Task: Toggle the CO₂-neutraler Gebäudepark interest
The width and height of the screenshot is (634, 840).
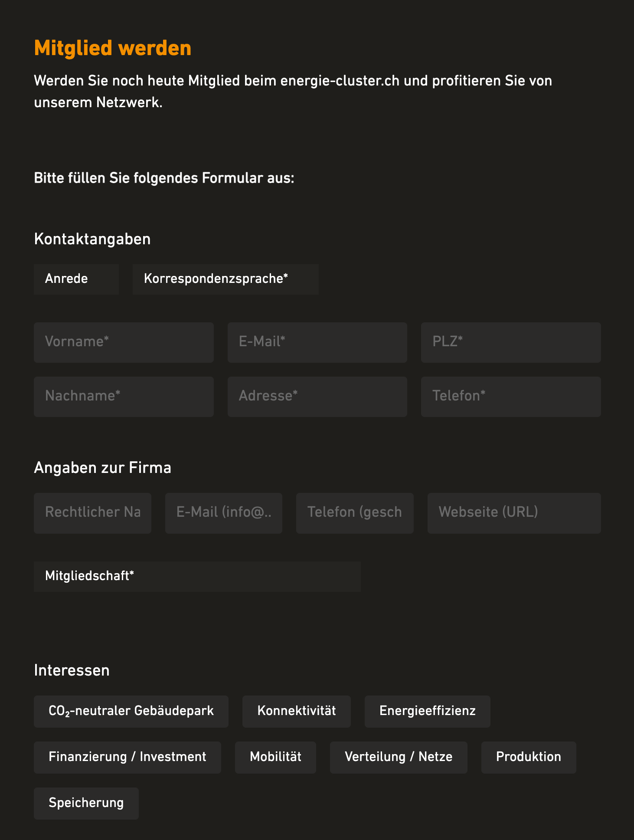Action: pos(131,711)
